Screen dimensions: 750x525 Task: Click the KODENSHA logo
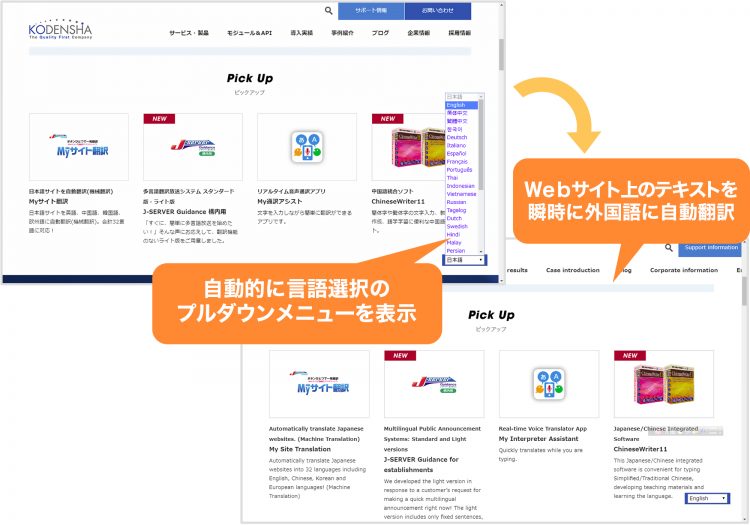click(x=60, y=29)
